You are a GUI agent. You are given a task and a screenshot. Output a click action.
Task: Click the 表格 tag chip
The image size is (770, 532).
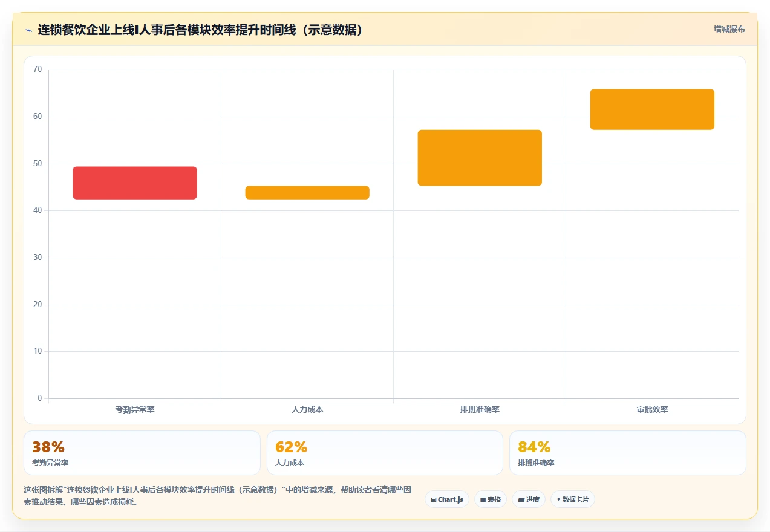pyautogui.click(x=491, y=499)
